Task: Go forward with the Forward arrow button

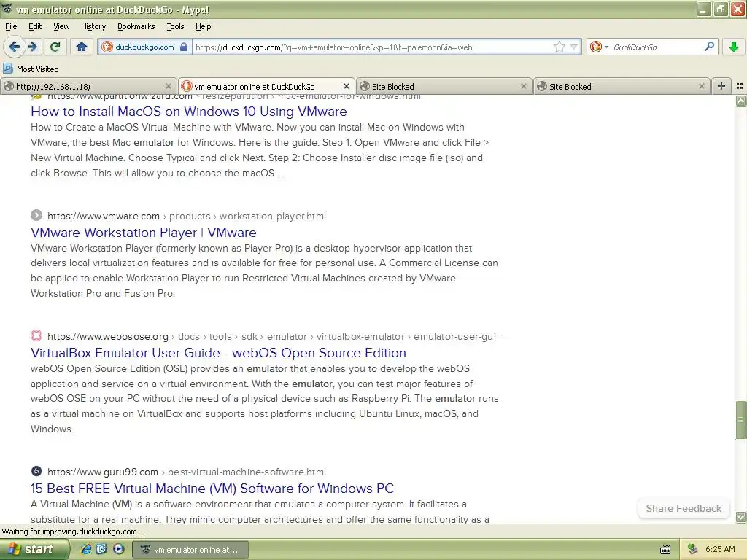Action: point(32,47)
